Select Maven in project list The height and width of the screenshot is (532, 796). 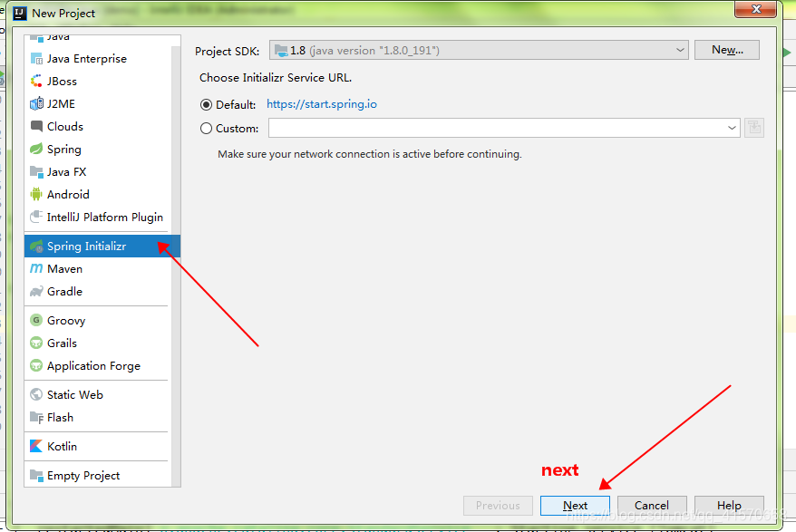point(64,268)
